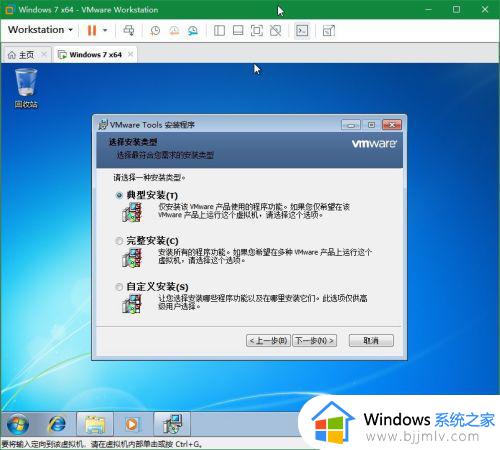Click the 上一步(B) back button
Viewport: 500px width, 450px height.
[x=268, y=341]
